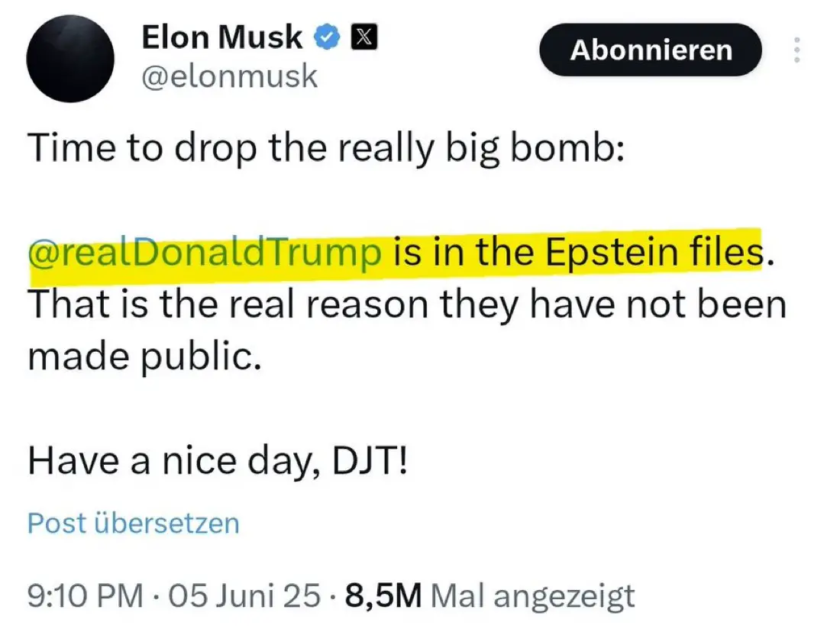Click the Post übersetzen link
840x632 pixels.
tap(132, 523)
